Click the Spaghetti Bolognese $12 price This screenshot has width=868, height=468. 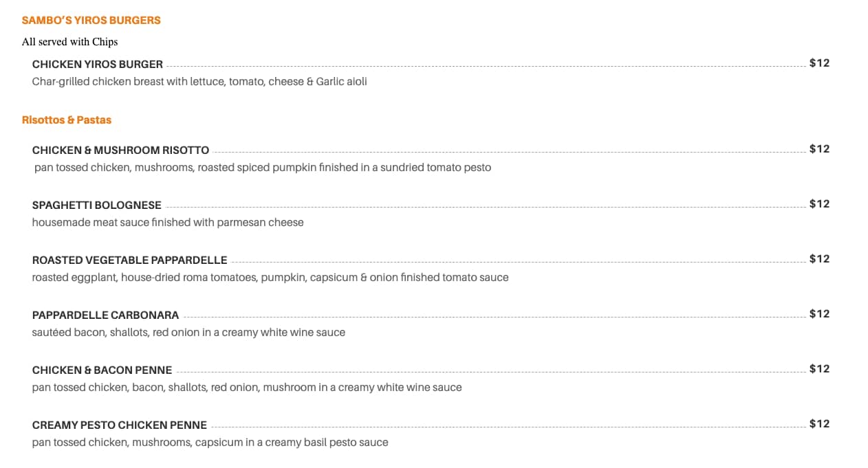coord(819,204)
